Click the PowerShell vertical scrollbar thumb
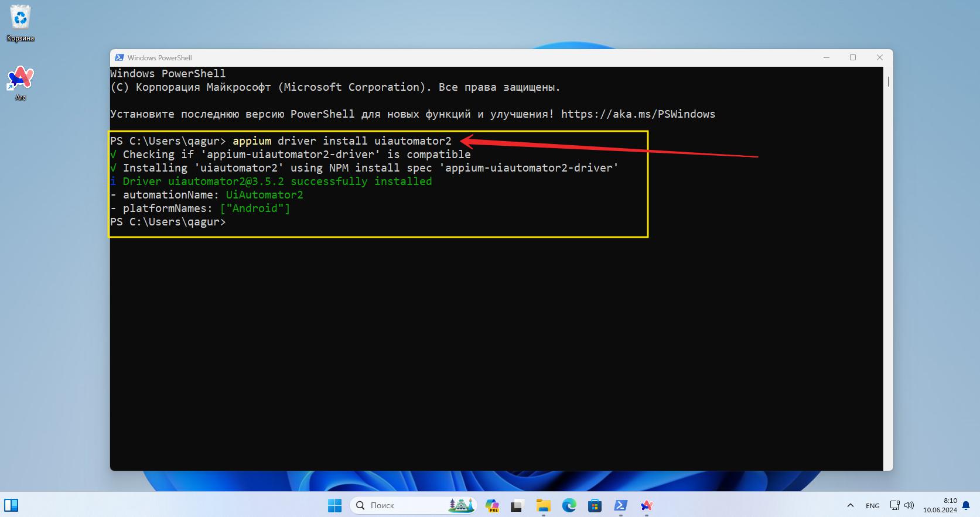The image size is (980, 517). pos(889,81)
